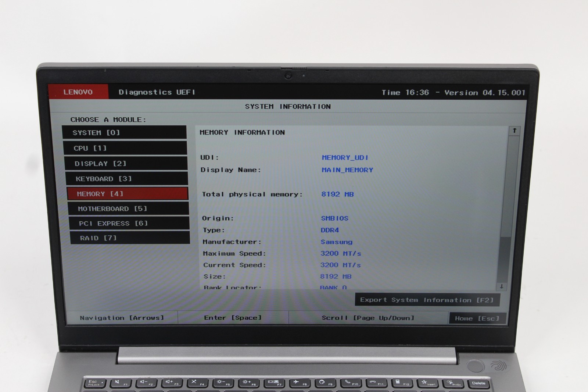Click the SMBIOS origin value
This screenshot has height=392, width=588.
click(334, 218)
